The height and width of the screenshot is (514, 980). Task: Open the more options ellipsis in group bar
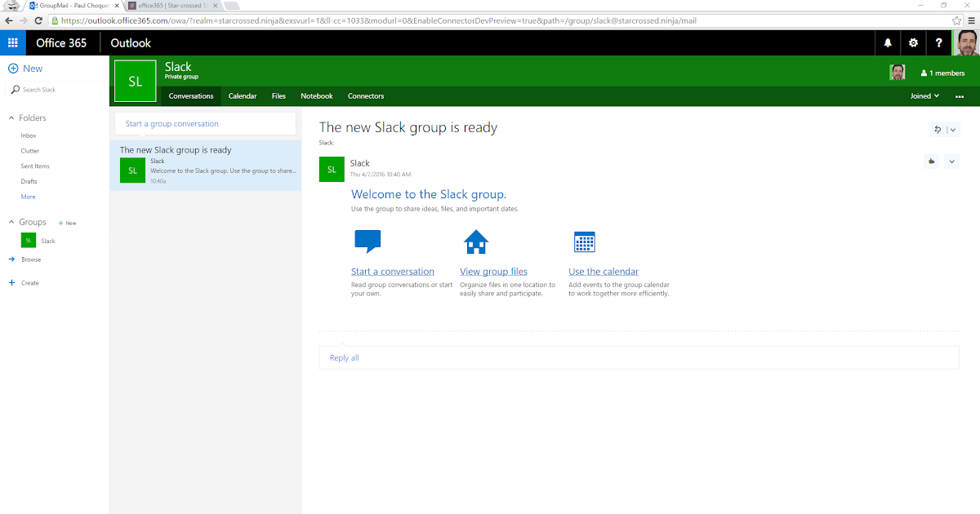(x=960, y=96)
